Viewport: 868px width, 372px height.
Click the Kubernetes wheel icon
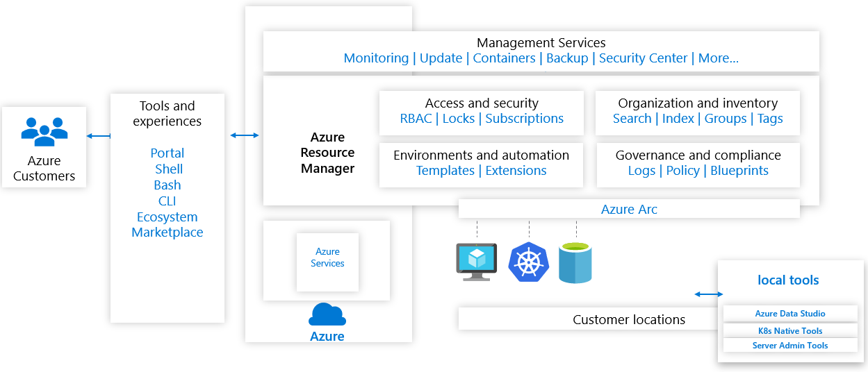pos(529,262)
